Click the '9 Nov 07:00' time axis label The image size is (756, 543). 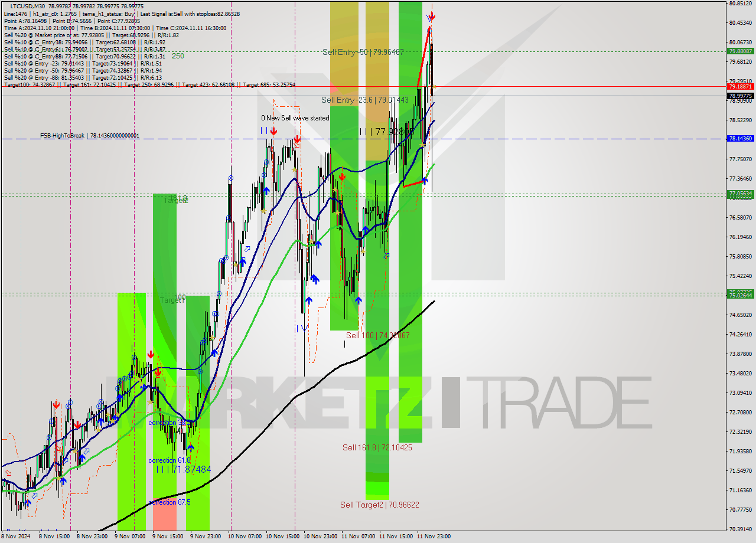(x=129, y=537)
